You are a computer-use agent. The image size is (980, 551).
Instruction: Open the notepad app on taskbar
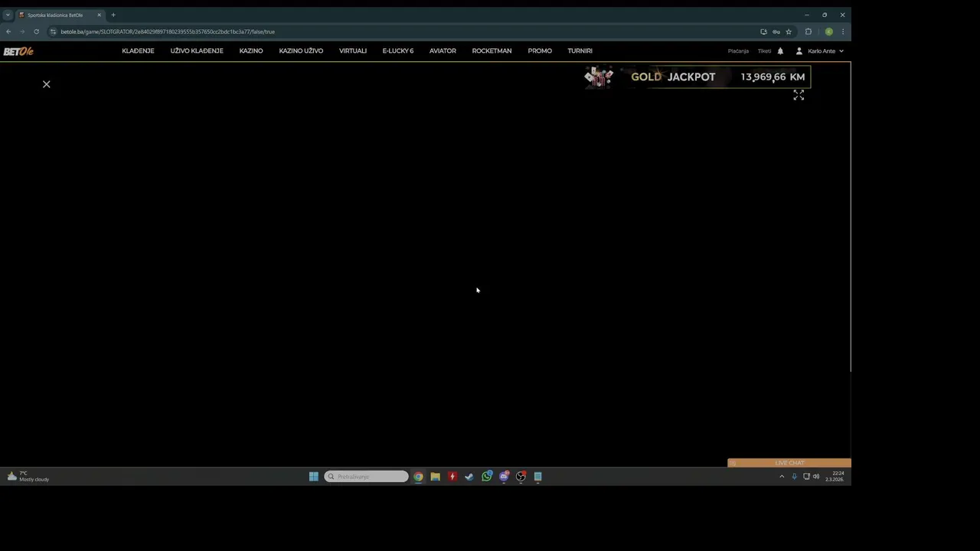click(537, 476)
